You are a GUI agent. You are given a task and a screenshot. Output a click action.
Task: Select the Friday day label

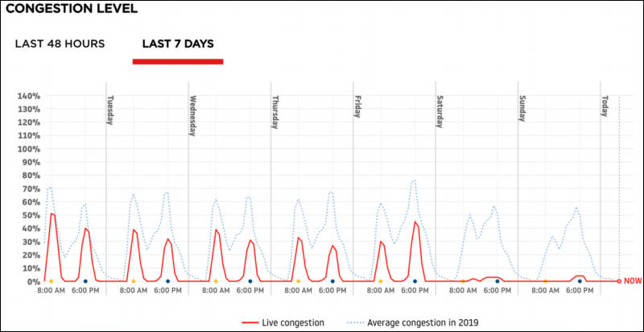(x=357, y=107)
